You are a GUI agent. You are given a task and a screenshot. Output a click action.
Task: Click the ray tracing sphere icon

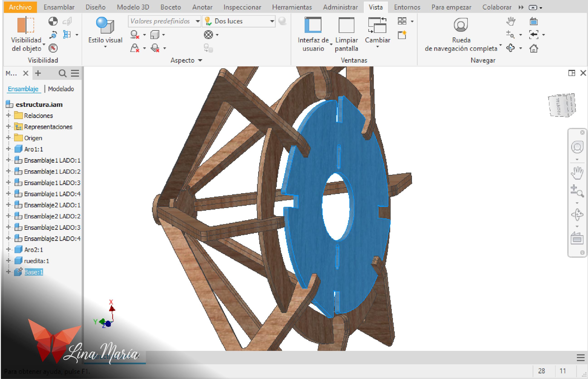282,21
